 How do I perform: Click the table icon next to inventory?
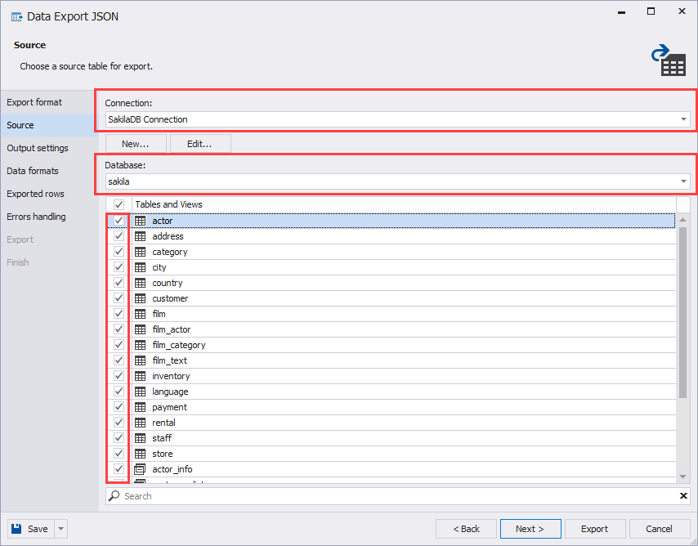point(140,376)
